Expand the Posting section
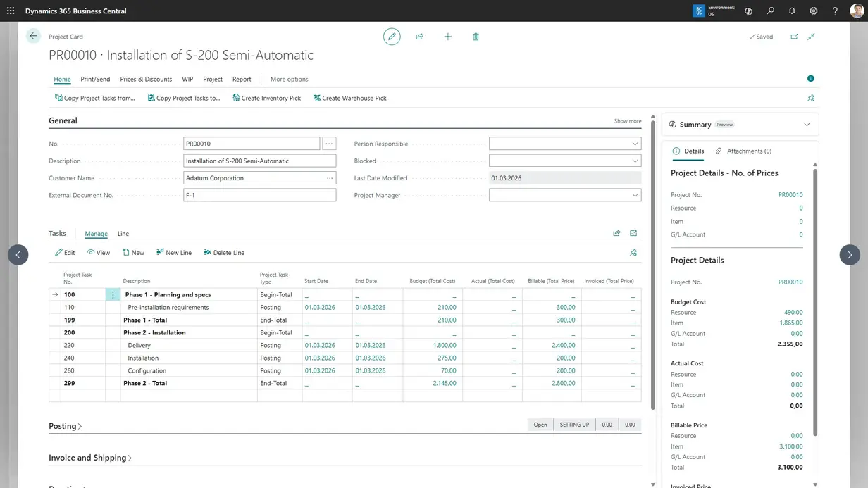This screenshot has height=488, width=868. (65, 426)
